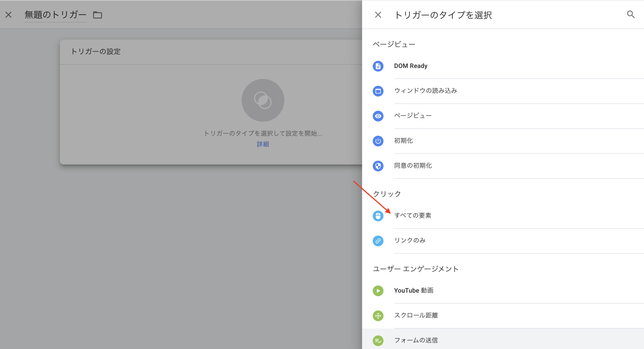Click the すべての要素 mouse icon
Screen dimensions: 644x349
(x=378, y=216)
